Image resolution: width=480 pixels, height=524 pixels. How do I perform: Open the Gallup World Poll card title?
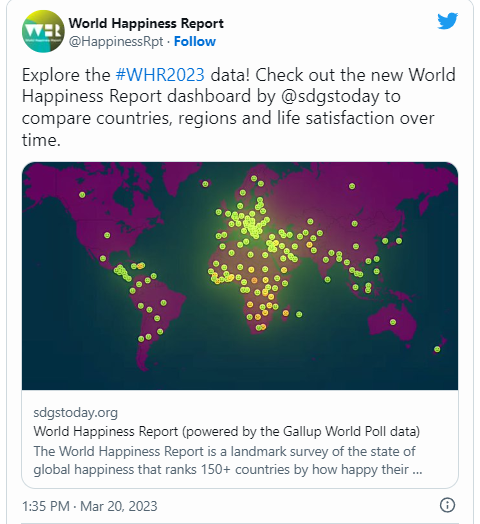click(227, 431)
